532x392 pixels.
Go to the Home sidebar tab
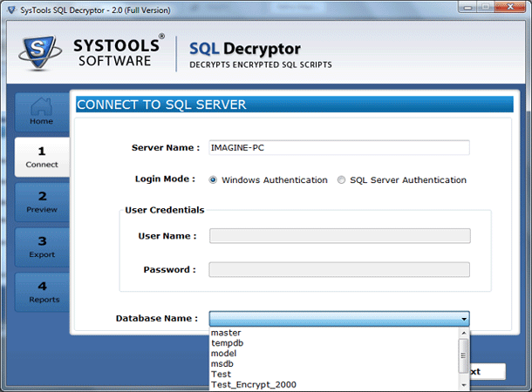[x=42, y=112]
